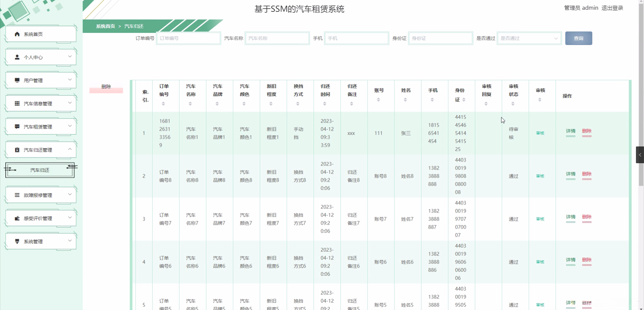Click the 身份证 search input field

click(x=440, y=38)
